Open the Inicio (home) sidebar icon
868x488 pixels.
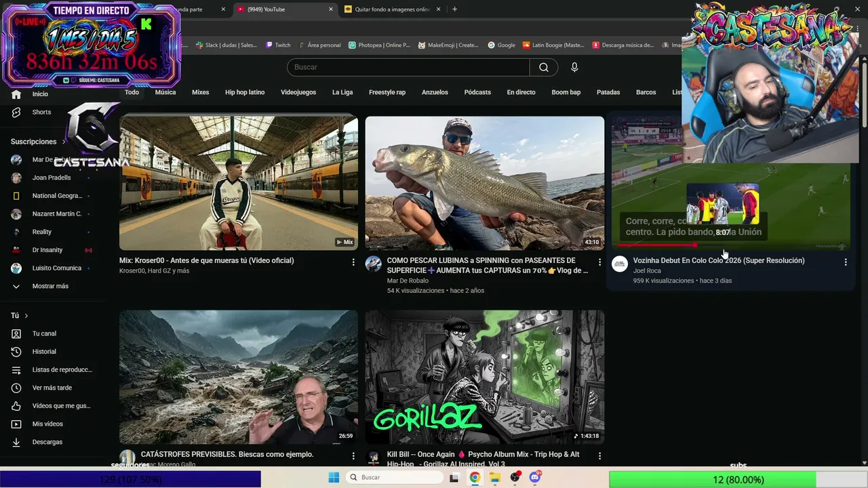pos(16,94)
